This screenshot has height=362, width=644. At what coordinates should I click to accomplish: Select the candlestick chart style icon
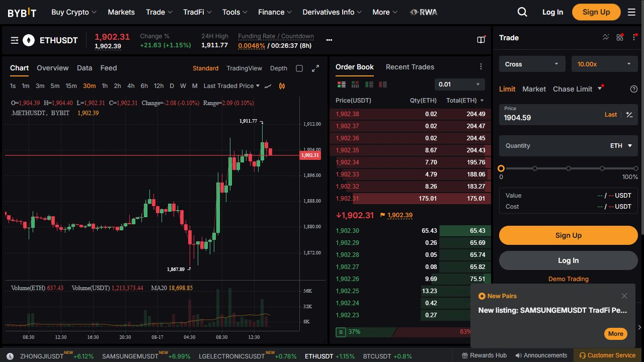tap(282, 86)
